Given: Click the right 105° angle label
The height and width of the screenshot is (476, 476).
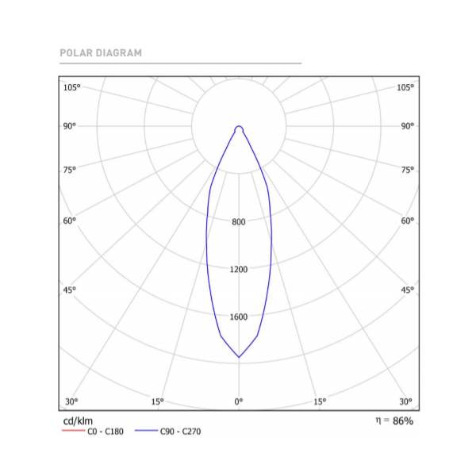Looking at the screenshot, I should pos(405,87).
